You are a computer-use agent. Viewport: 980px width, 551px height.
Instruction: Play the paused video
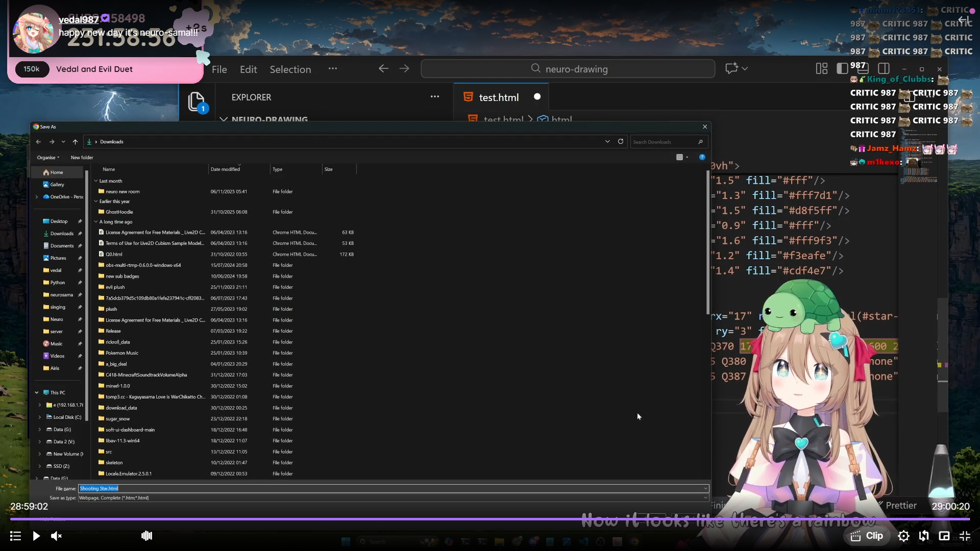[36, 536]
